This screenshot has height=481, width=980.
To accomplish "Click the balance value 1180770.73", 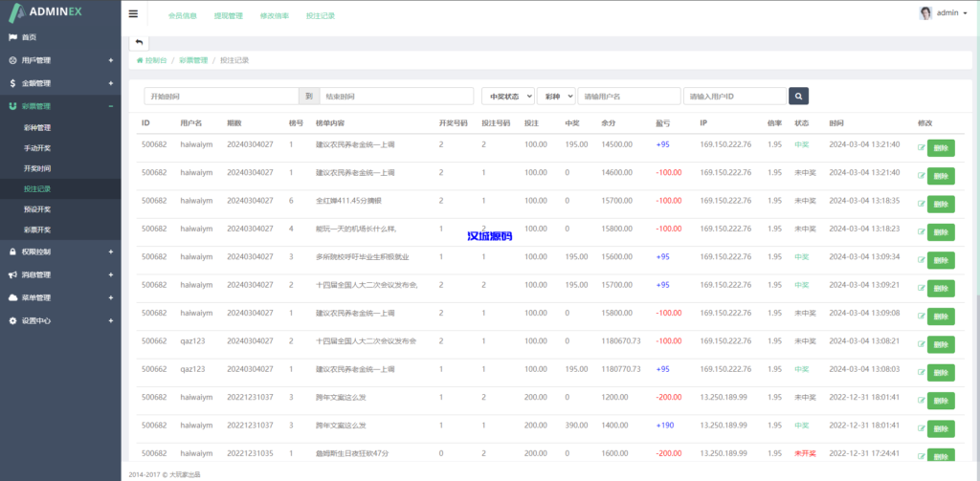I will point(621,369).
